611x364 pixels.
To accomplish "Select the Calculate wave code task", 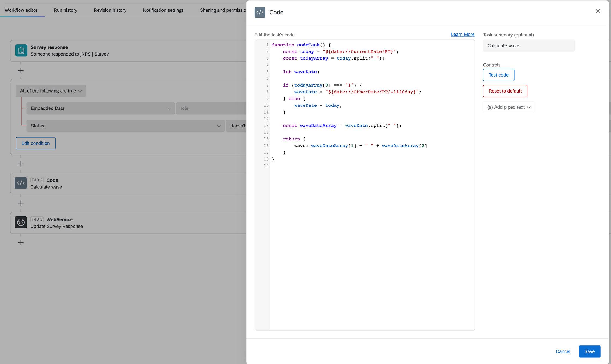I will [x=128, y=183].
